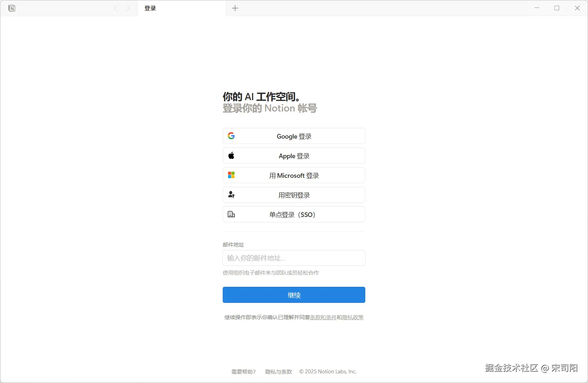Open the 条款和条件 link
The image size is (588, 383).
(x=323, y=317)
